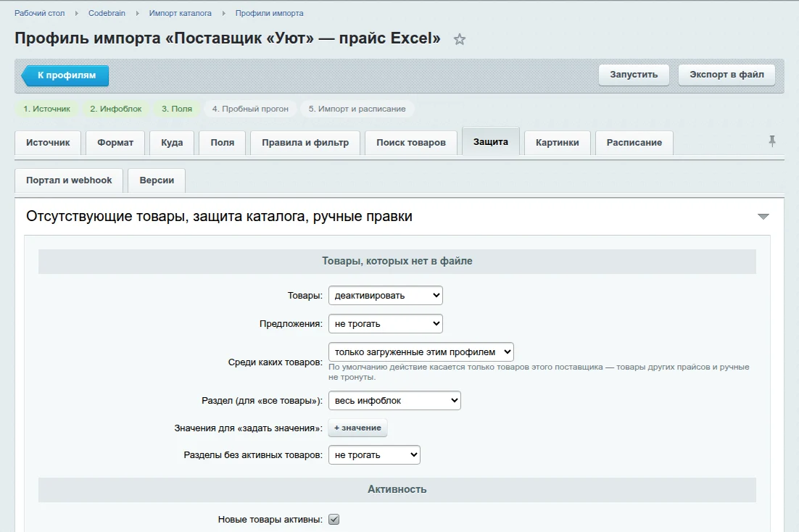799x532 pixels.
Task: Add profile page to favorites star
Action: point(460,39)
